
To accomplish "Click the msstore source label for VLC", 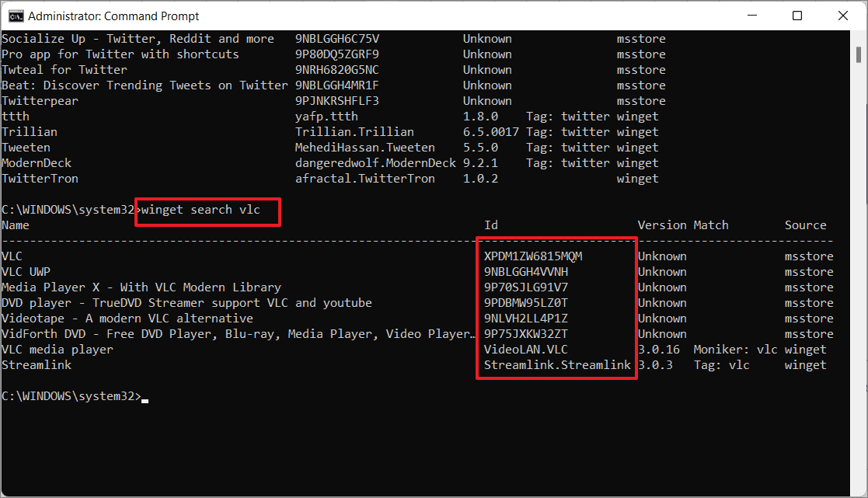I will point(808,256).
